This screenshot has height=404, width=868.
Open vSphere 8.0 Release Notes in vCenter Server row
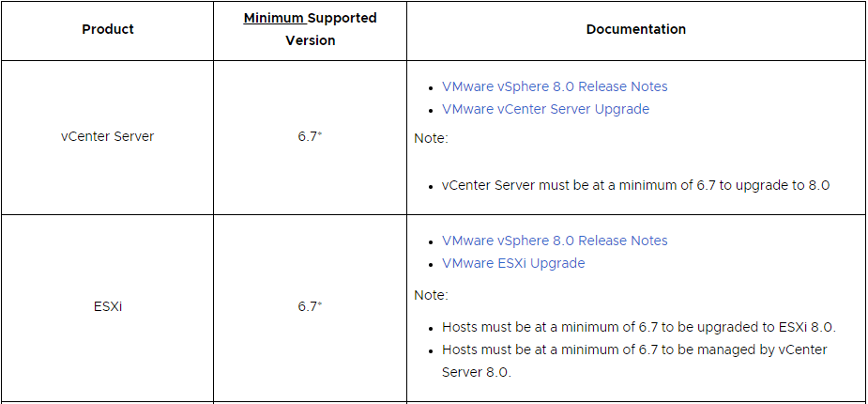tap(555, 86)
